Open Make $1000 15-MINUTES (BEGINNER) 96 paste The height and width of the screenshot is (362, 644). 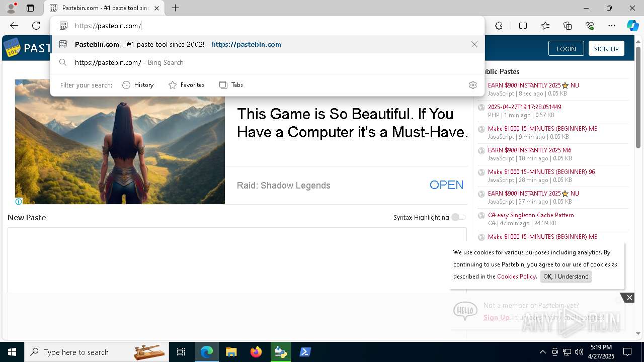(541, 171)
